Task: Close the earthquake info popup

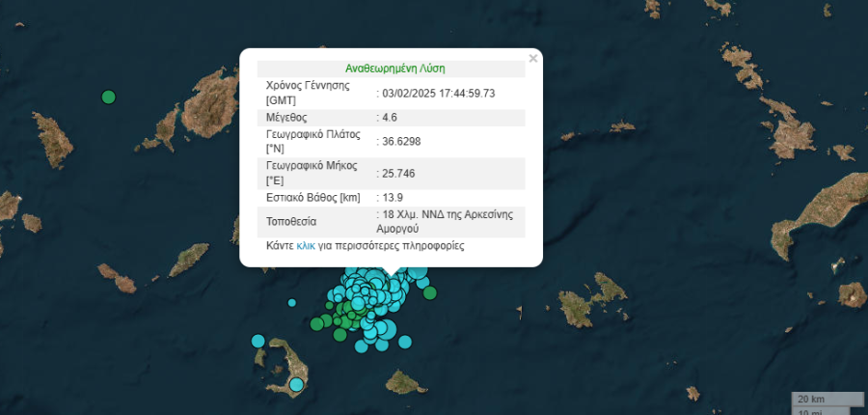Action: 533,59
